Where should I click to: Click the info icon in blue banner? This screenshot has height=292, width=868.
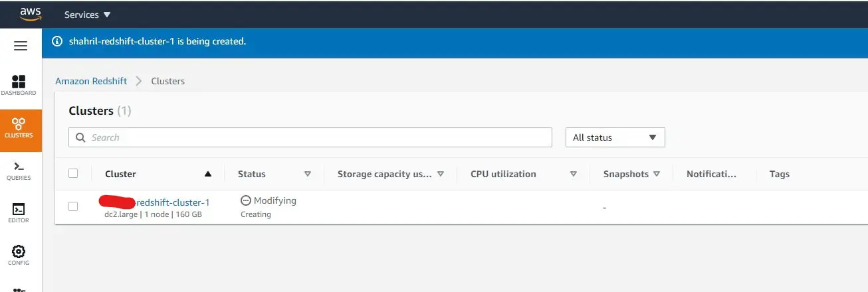(57, 41)
